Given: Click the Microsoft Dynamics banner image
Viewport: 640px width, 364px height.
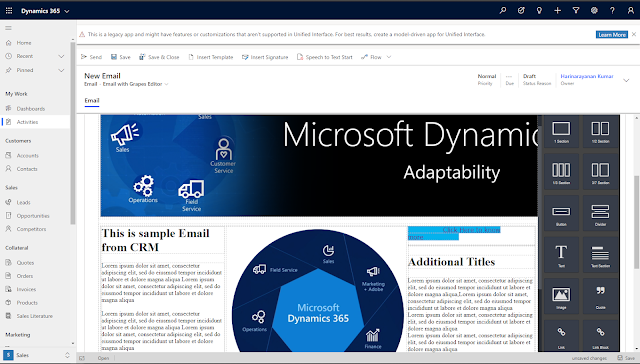Looking at the screenshot, I should click(x=319, y=165).
